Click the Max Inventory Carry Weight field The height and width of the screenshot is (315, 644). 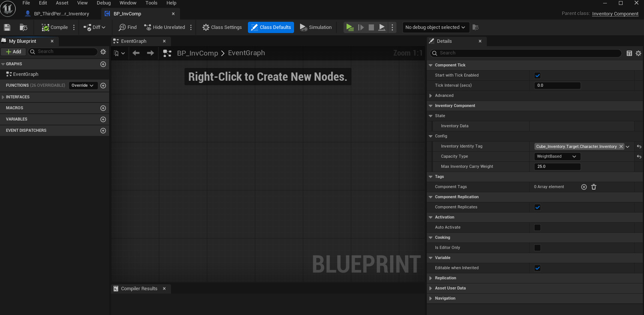click(x=557, y=167)
